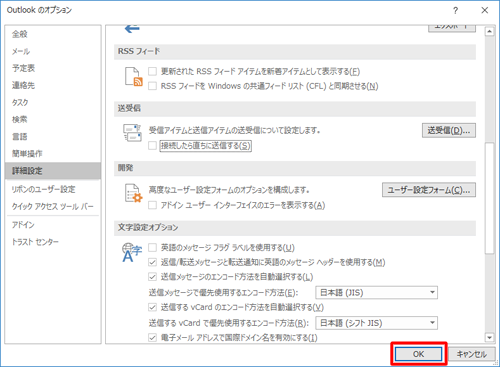
Task: Select 簡単操作 category
Action: click(x=53, y=154)
